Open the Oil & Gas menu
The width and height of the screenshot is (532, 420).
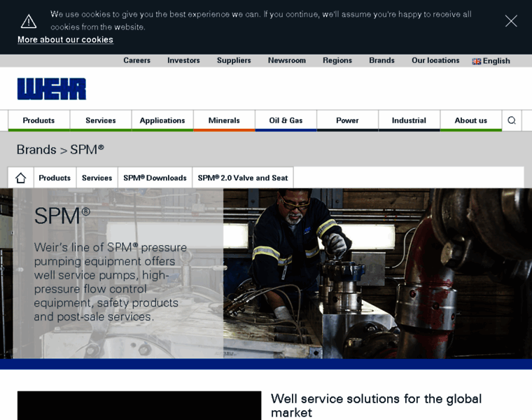click(x=286, y=120)
